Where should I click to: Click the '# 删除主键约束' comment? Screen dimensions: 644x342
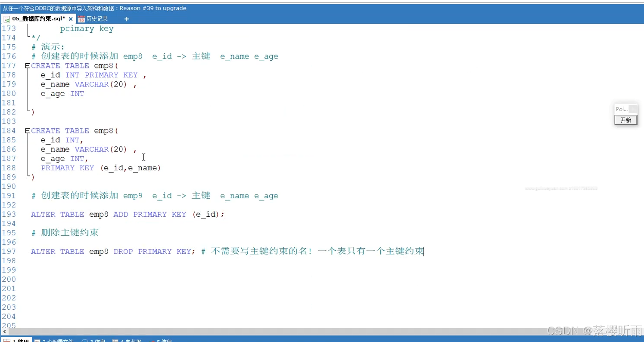(65, 233)
